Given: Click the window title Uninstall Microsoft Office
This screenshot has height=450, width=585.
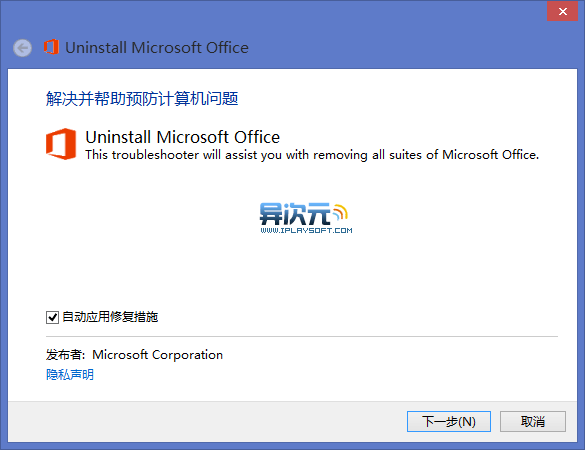Looking at the screenshot, I should [x=157, y=48].
